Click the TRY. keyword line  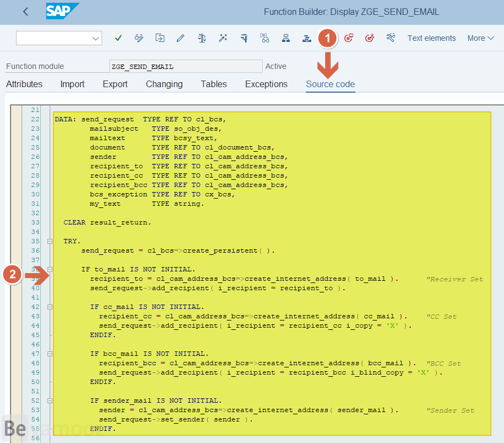72,241
